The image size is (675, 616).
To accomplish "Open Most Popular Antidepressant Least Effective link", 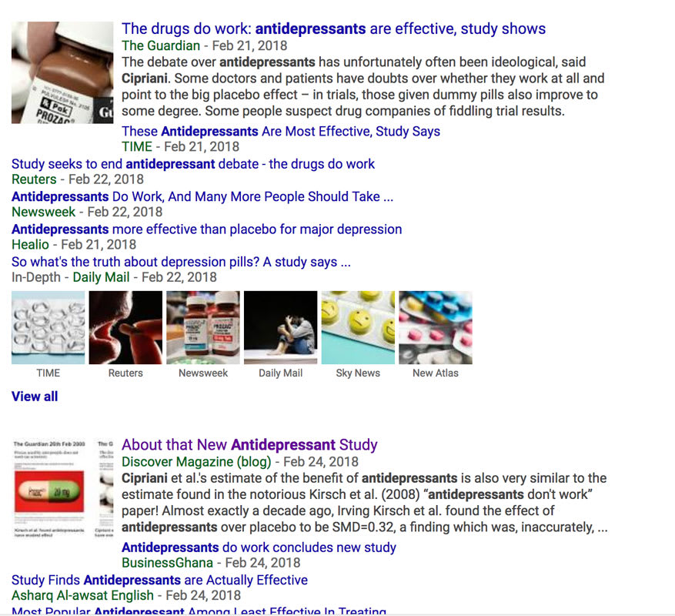I will point(199,611).
